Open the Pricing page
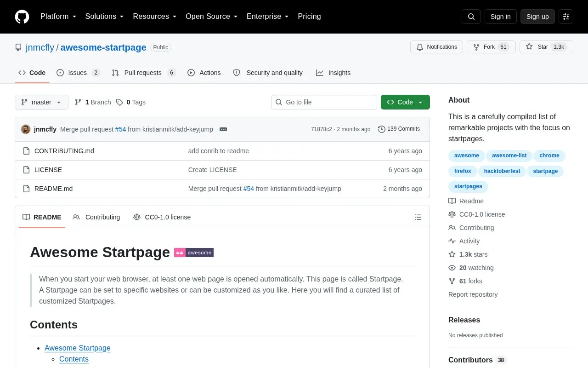588x368 pixels. (x=309, y=17)
